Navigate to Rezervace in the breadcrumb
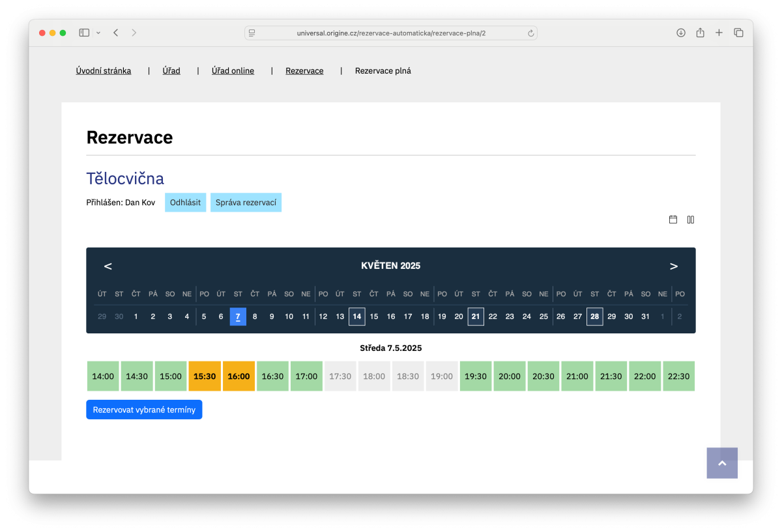 (x=304, y=70)
